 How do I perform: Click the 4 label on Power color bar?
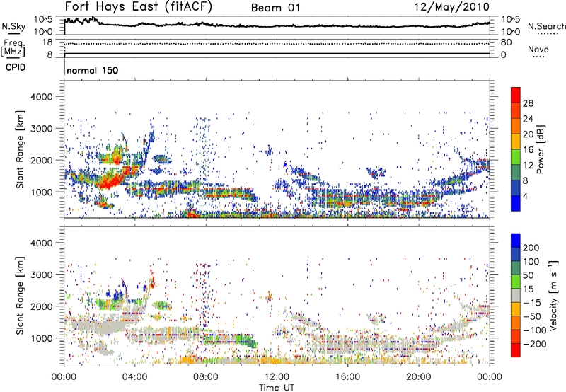[x=525, y=196]
